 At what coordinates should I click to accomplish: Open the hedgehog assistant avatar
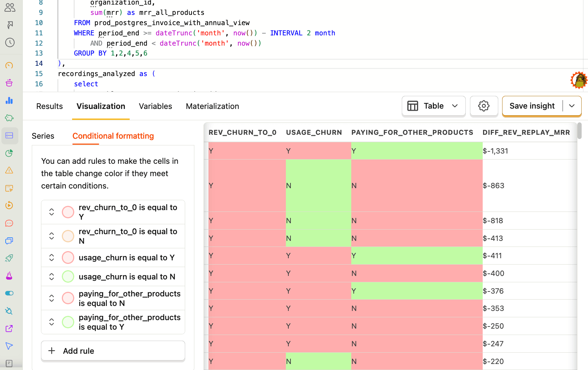[x=579, y=80]
